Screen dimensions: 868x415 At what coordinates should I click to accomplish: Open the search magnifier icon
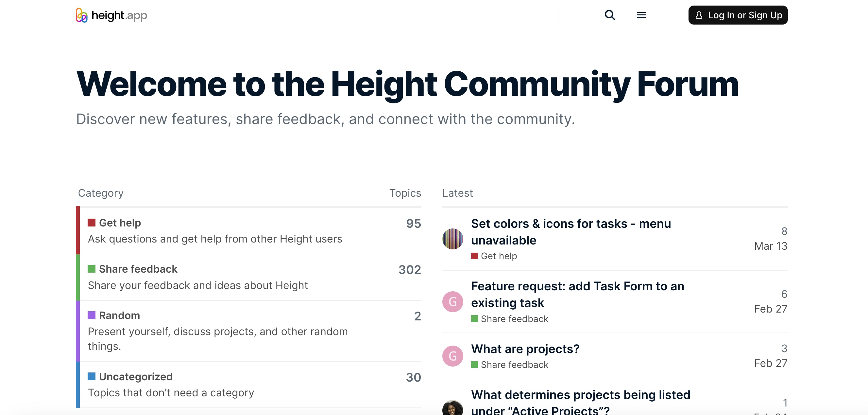(609, 15)
